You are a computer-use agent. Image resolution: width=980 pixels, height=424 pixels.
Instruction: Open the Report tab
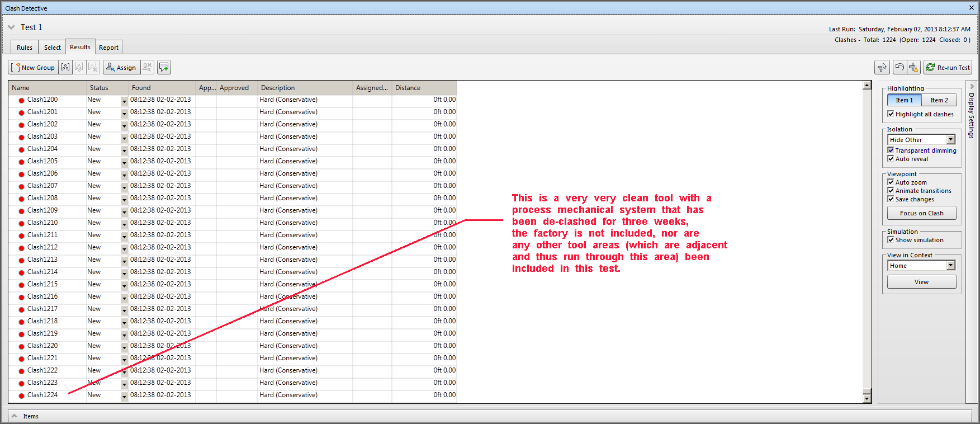[108, 48]
